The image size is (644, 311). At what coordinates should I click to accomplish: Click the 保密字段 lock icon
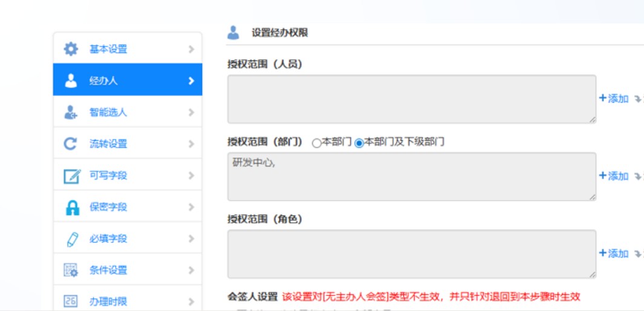point(71,207)
